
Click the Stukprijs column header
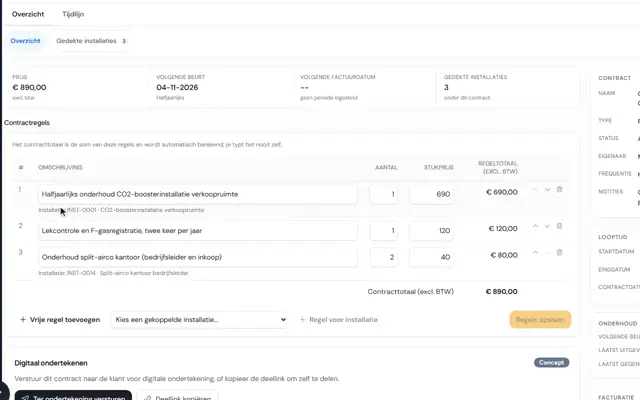click(x=438, y=167)
